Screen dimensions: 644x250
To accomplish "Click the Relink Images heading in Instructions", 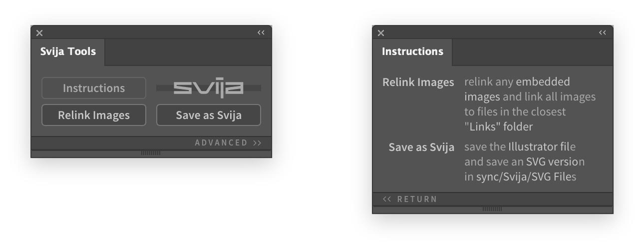I will pos(418,82).
